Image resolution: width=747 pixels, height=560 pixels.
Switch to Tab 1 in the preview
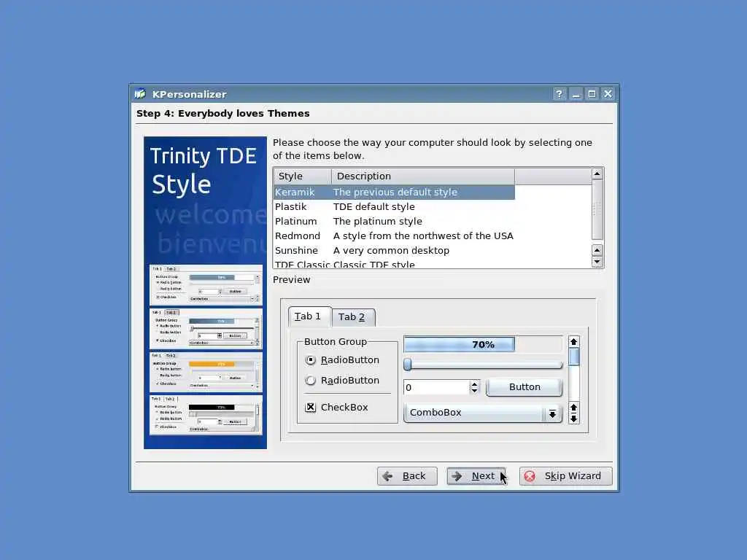[x=309, y=316]
